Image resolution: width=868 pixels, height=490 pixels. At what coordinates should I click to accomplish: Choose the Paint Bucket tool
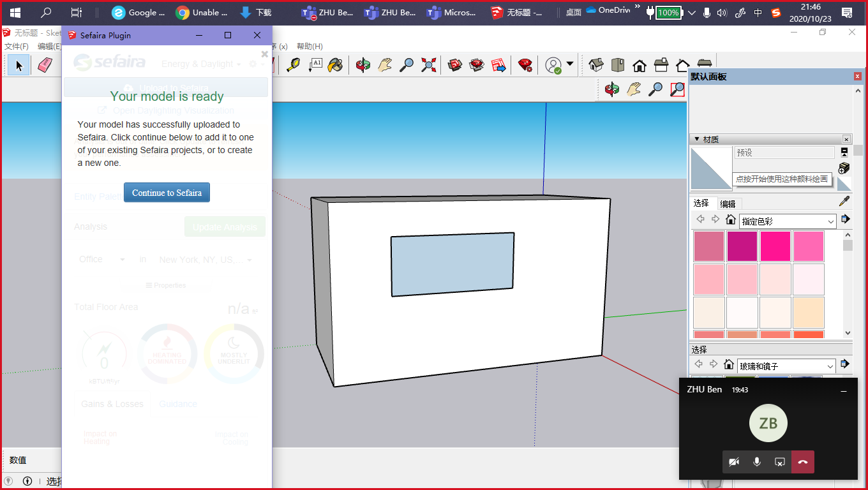335,65
